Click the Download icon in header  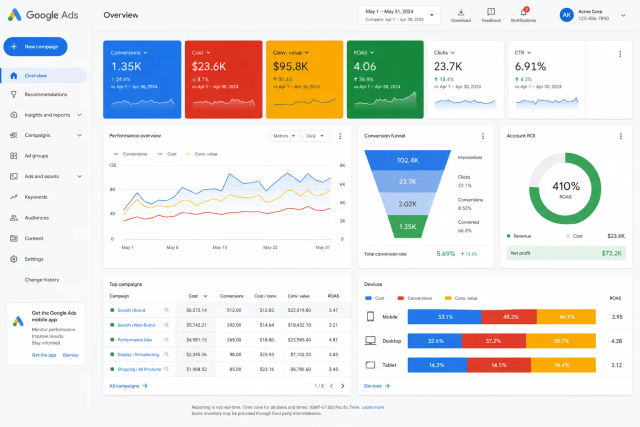click(x=461, y=12)
